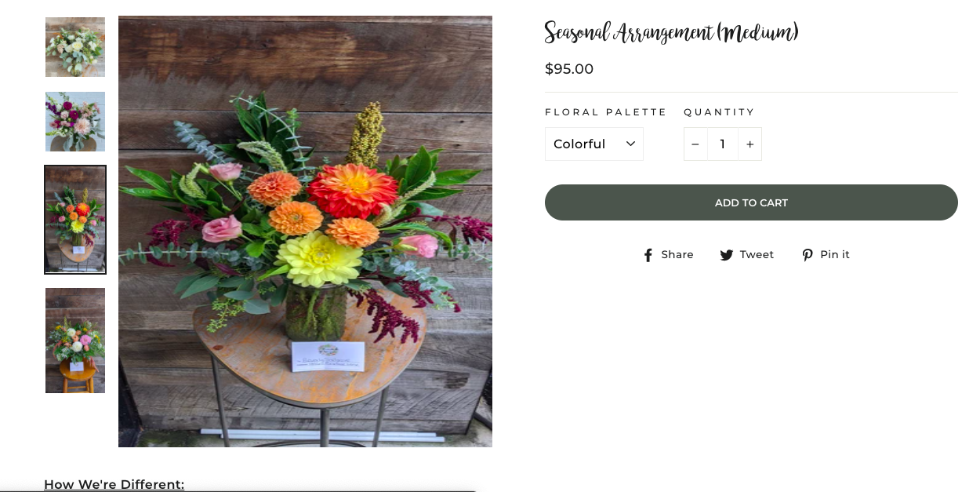Select the highlighted orange dahlia thumbnail
Image resolution: width=980 pixels, height=492 pixels.
[75, 220]
